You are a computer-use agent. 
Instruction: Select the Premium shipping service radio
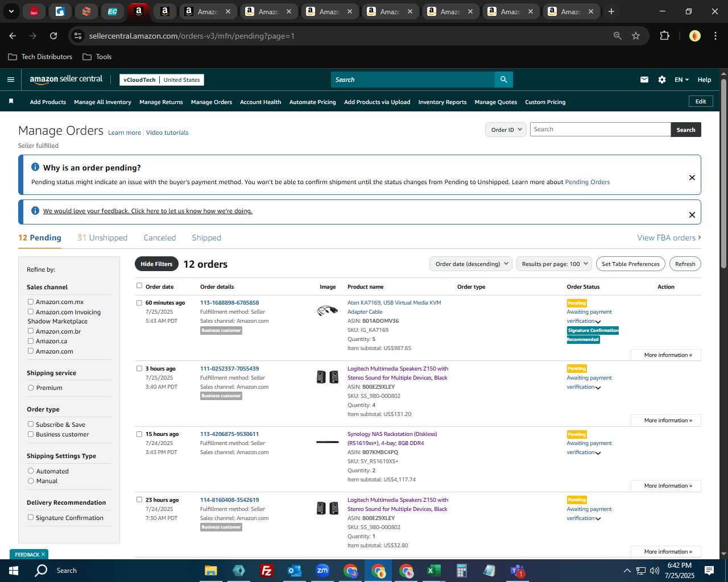[x=31, y=388]
